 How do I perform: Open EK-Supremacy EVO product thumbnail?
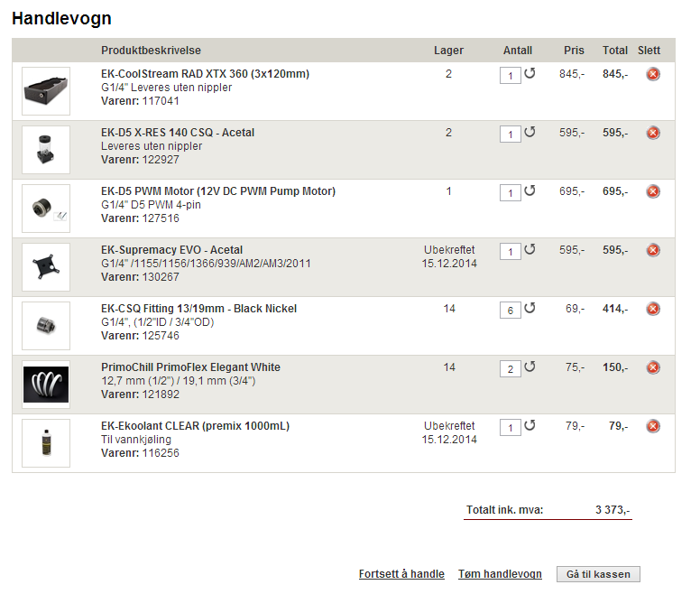pos(46,267)
